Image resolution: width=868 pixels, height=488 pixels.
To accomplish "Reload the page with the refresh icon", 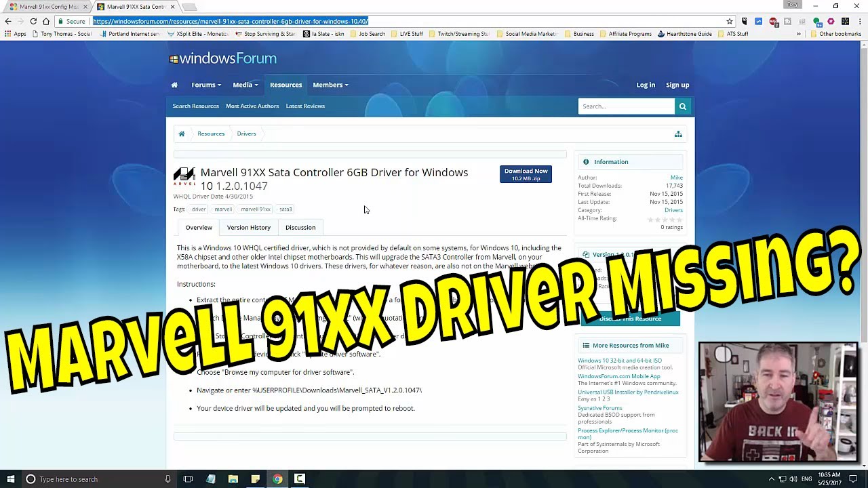I will (x=33, y=21).
